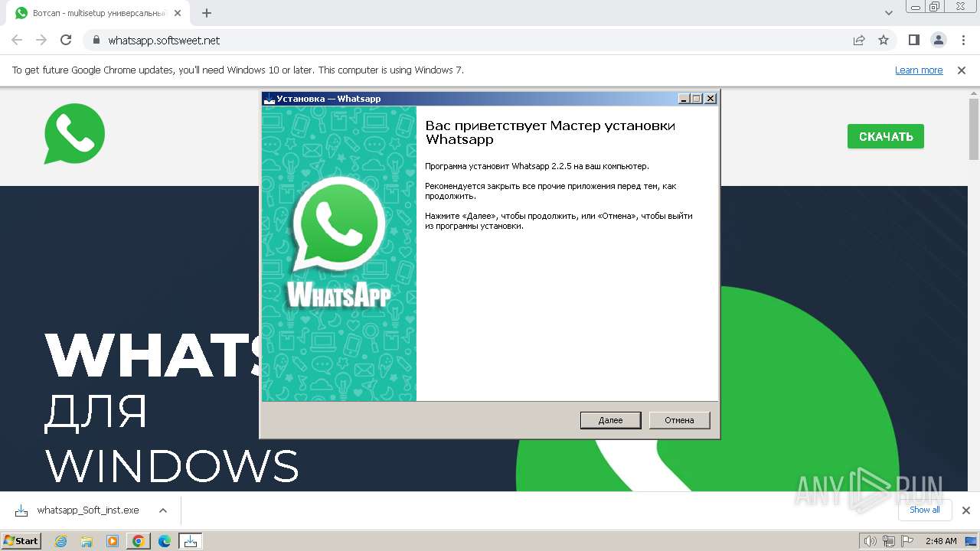Image resolution: width=980 pixels, height=551 pixels.
Task: Click download file icon in downloads bar
Action: click(x=21, y=510)
